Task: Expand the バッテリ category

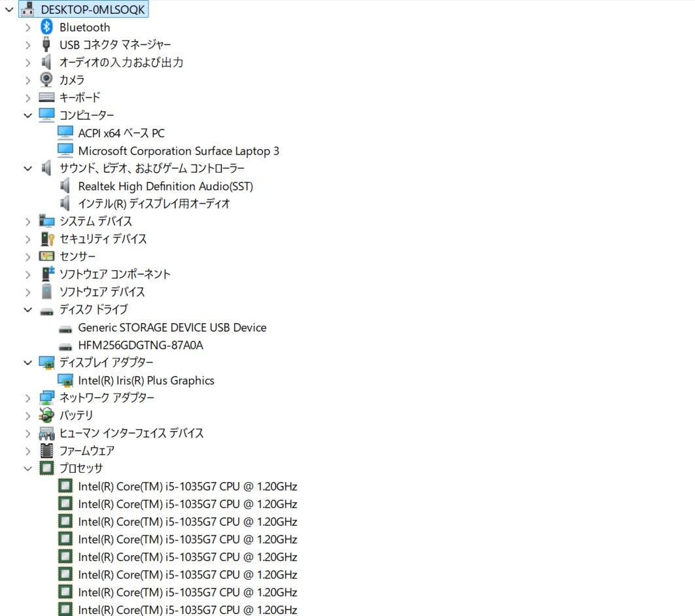Action: click(28, 416)
